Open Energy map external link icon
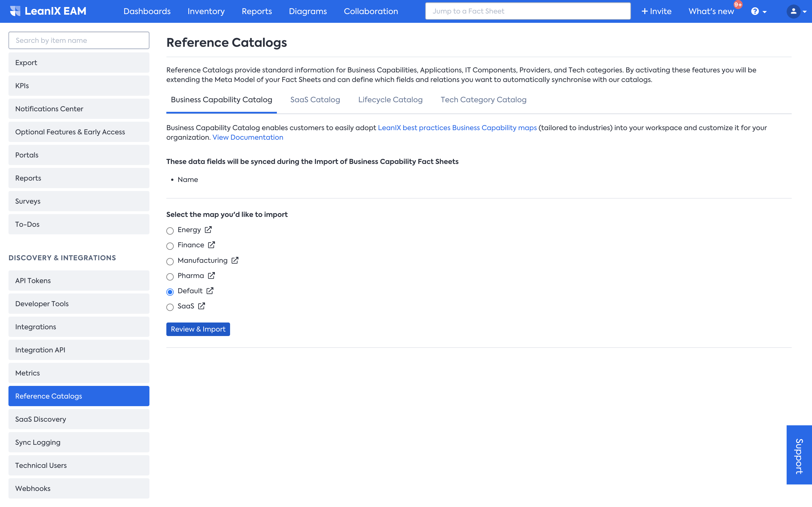The width and height of the screenshot is (812, 507). (x=208, y=230)
